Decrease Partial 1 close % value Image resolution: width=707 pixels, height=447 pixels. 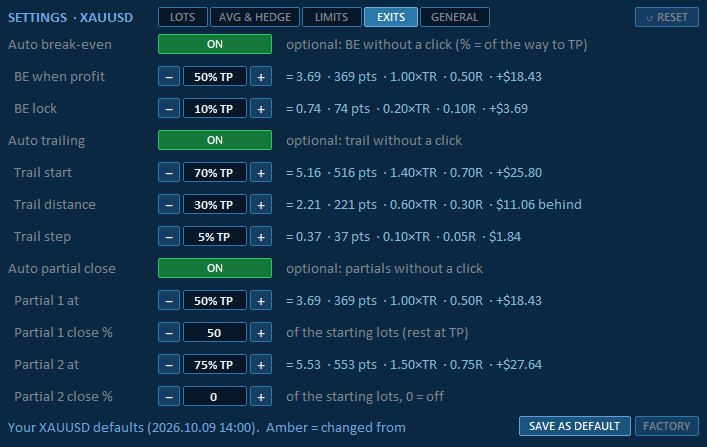(169, 332)
